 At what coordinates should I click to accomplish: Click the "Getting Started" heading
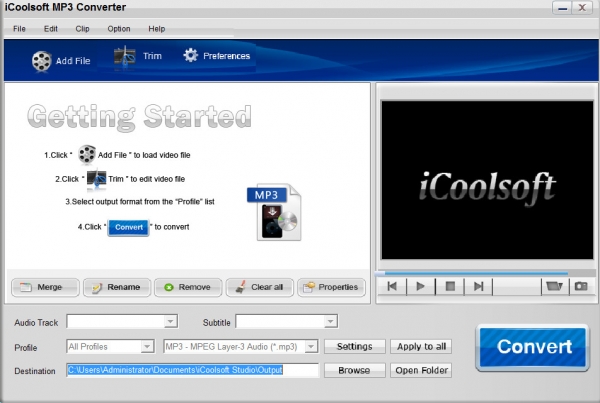pos(140,116)
